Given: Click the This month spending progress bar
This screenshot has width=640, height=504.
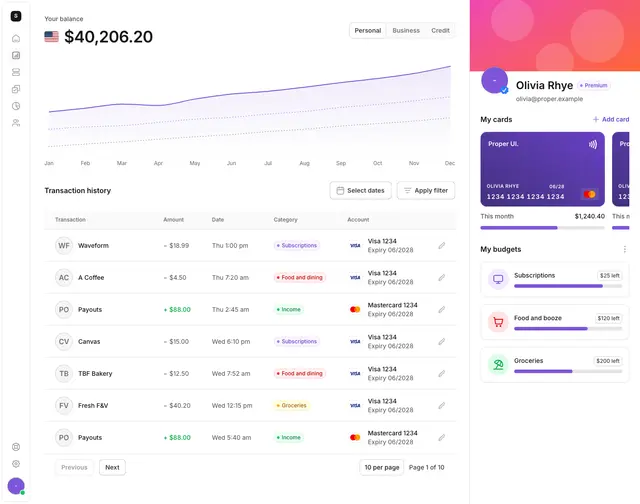Looking at the screenshot, I should coord(542,228).
